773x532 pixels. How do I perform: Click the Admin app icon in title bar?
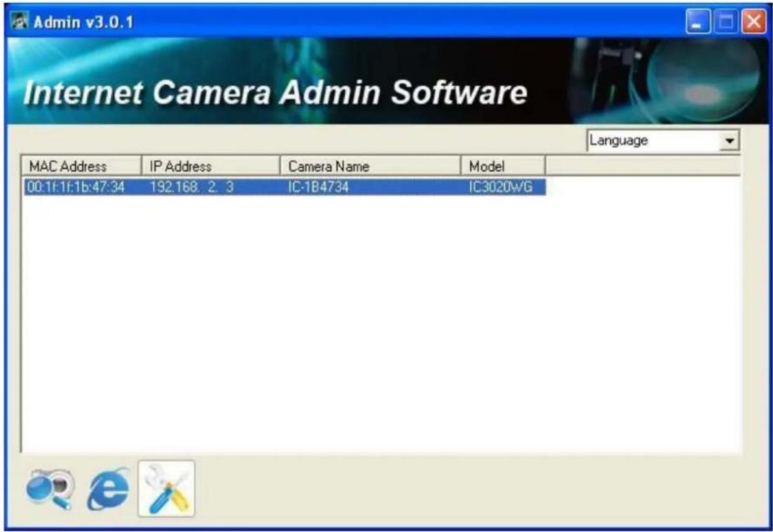(19, 21)
